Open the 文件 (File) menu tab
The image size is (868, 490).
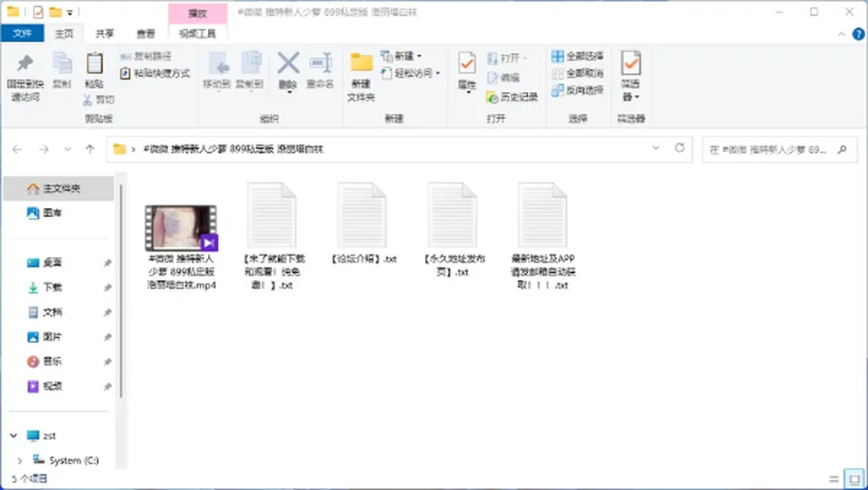point(22,33)
